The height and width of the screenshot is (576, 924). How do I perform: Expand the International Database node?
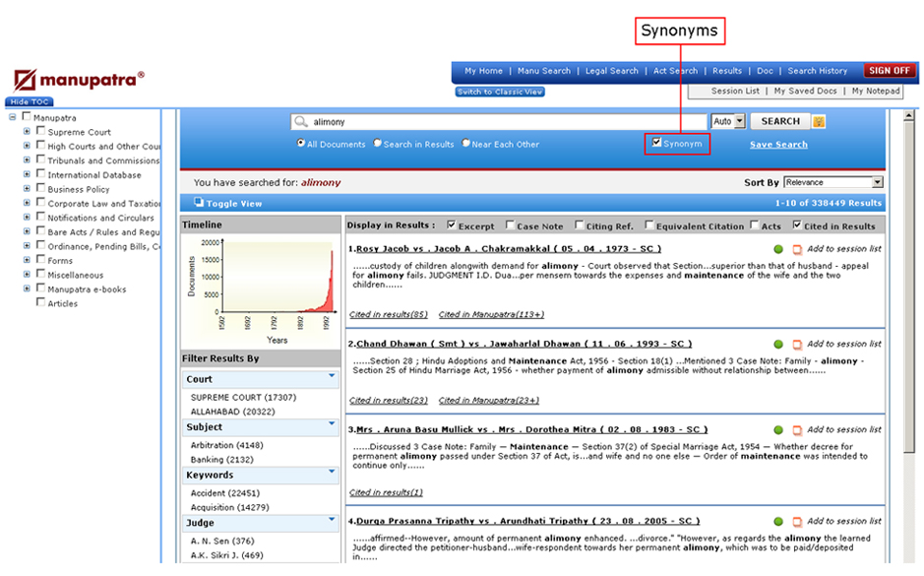pyautogui.click(x=27, y=174)
